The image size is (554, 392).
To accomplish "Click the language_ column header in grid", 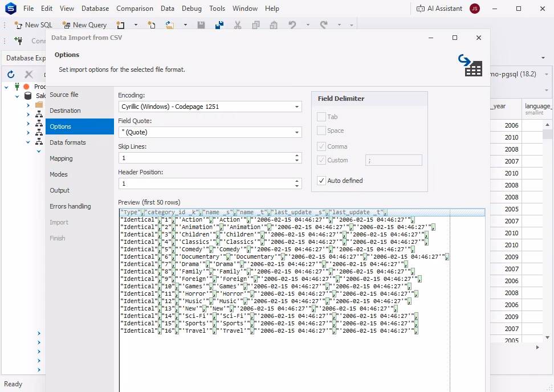I will (537, 109).
